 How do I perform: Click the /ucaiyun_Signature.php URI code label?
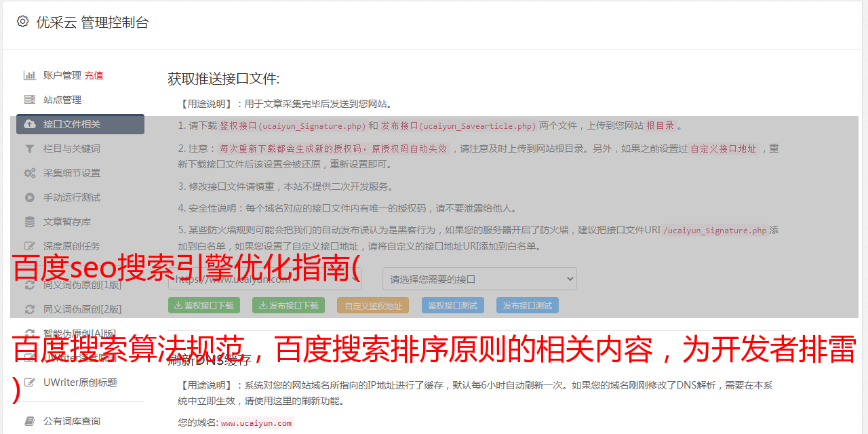tap(715, 231)
